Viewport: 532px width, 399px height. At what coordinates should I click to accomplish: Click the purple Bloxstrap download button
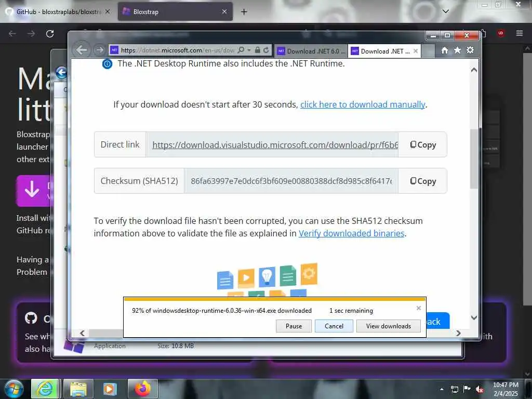coord(33,191)
